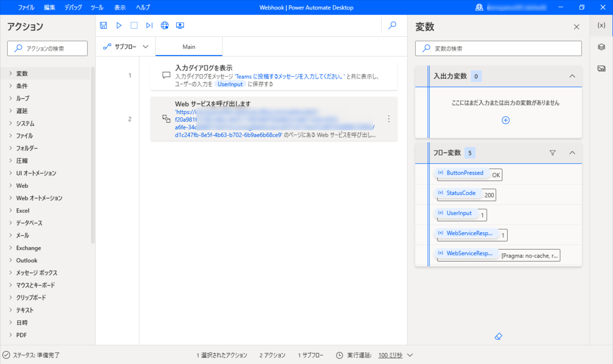Click the Stop flow icon
The width and height of the screenshot is (613, 364).
tap(134, 26)
